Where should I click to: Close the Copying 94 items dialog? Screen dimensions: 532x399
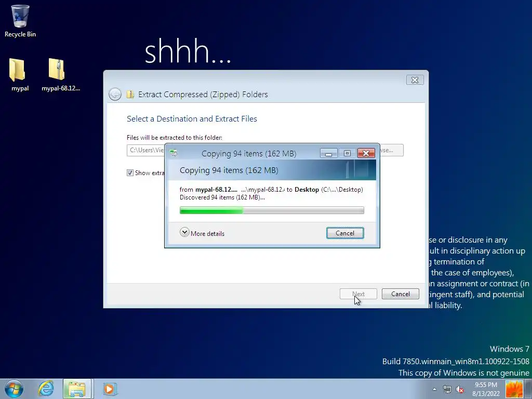pyautogui.click(x=366, y=153)
